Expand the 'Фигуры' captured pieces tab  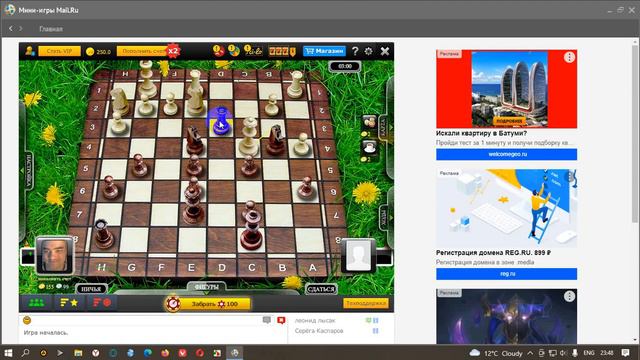207,287
